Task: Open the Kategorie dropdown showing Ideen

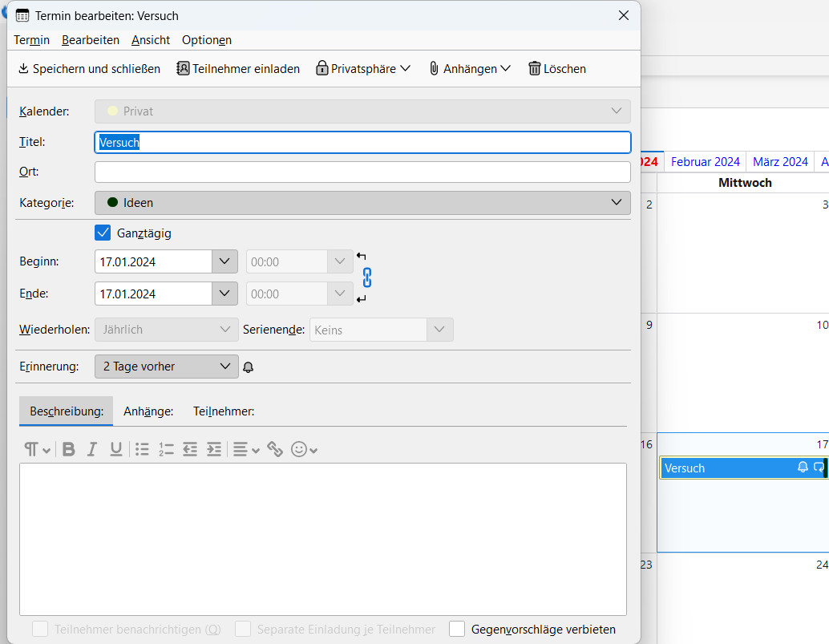Action: pyautogui.click(x=362, y=203)
